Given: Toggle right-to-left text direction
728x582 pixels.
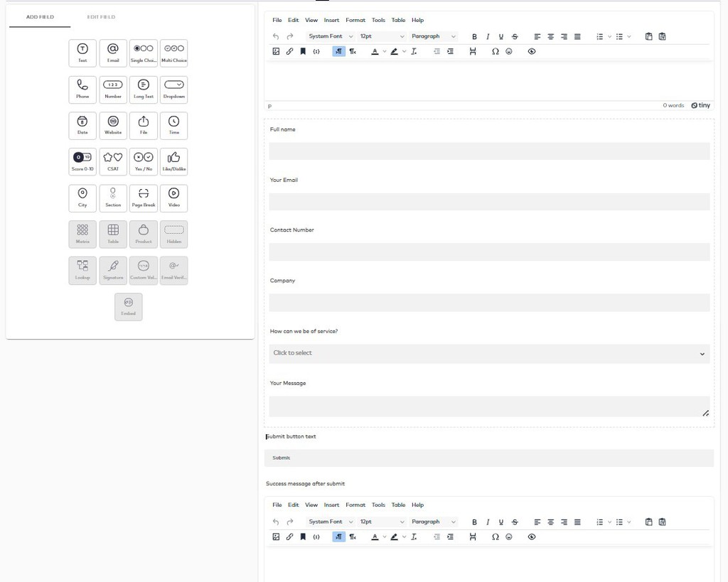Looking at the screenshot, I should [x=353, y=50].
